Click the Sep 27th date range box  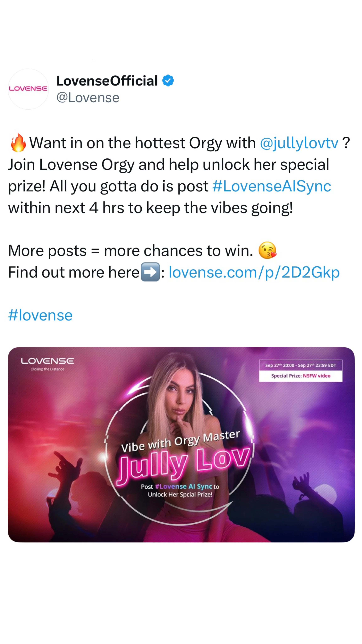coord(301,365)
